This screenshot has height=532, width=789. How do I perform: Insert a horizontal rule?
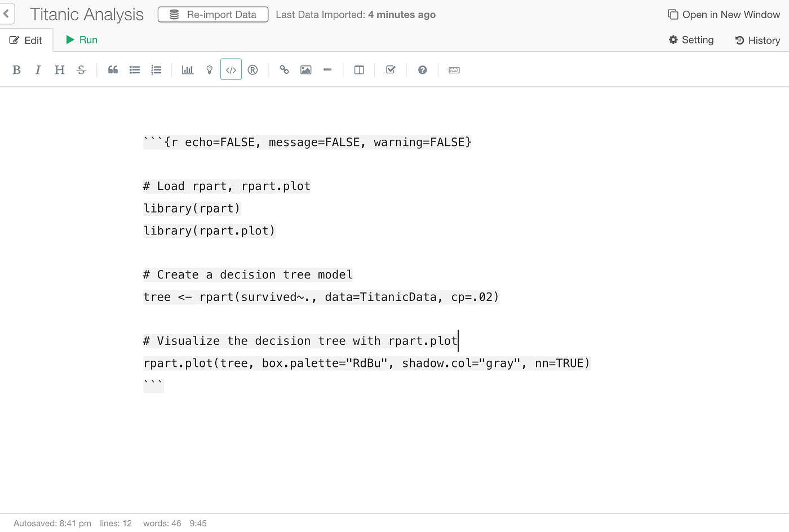tap(327, 69)
